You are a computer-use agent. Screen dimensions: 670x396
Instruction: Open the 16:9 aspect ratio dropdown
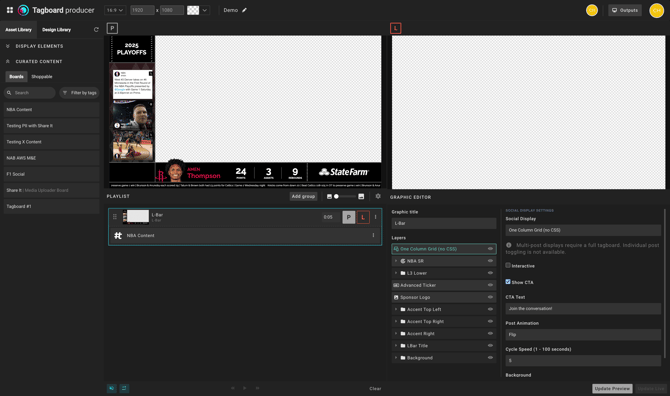click(115, 10)
